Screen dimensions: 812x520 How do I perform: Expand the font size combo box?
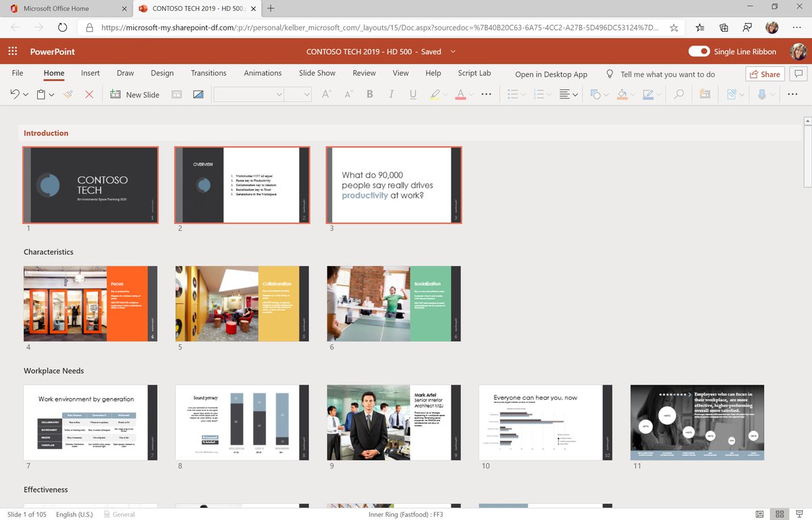(306, 94)
